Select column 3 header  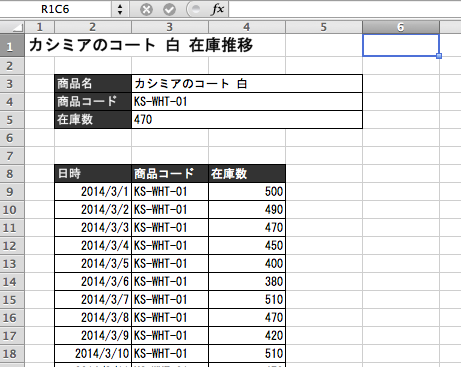(170, 27)
